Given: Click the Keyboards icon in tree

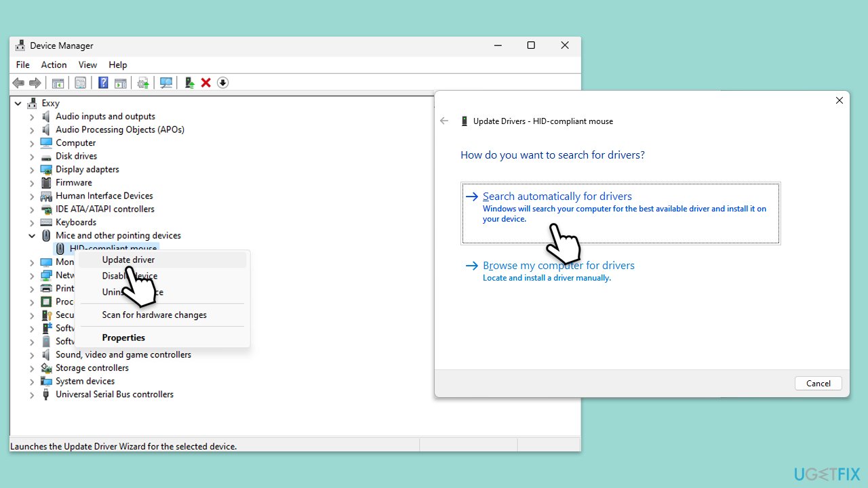Looking at the screenshot, I should click(x=46, y=222).
